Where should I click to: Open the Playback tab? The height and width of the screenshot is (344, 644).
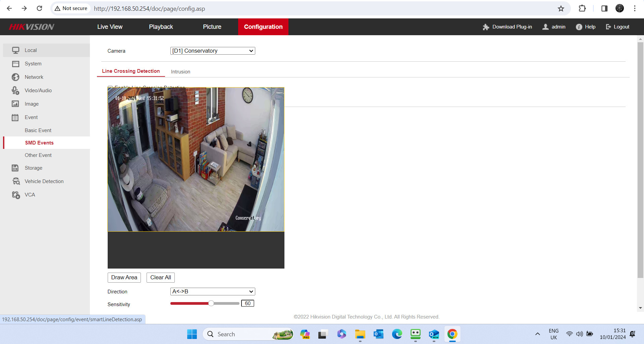[x=161, y=26]
